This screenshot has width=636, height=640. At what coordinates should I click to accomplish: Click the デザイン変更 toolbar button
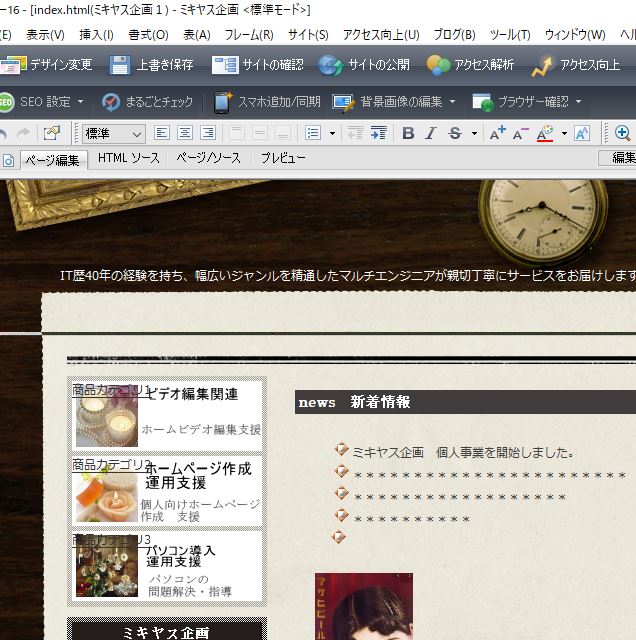tap(48, 66)
